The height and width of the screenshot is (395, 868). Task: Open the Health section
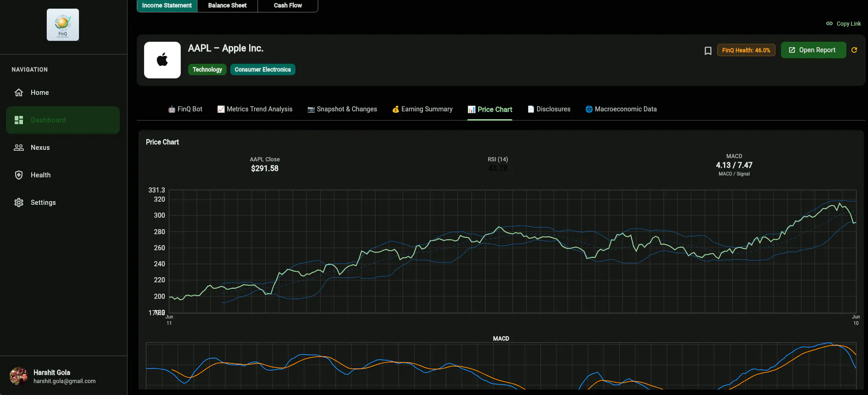click(63, 175)
